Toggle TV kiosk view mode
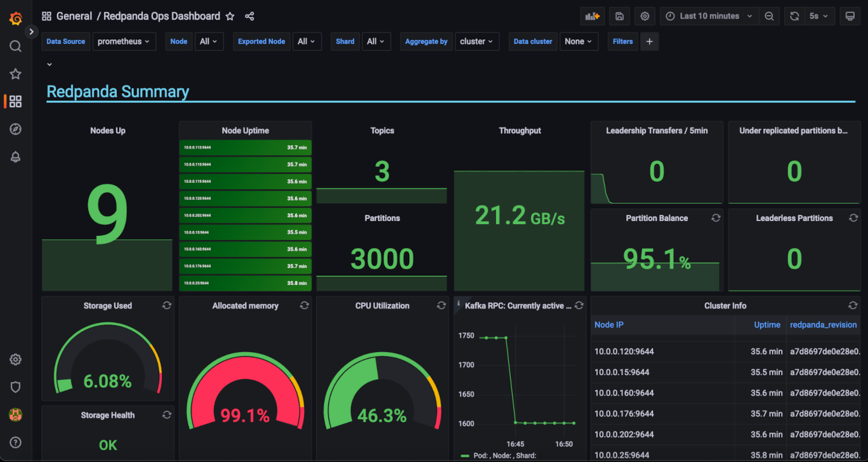 click(x=849, y=16)
